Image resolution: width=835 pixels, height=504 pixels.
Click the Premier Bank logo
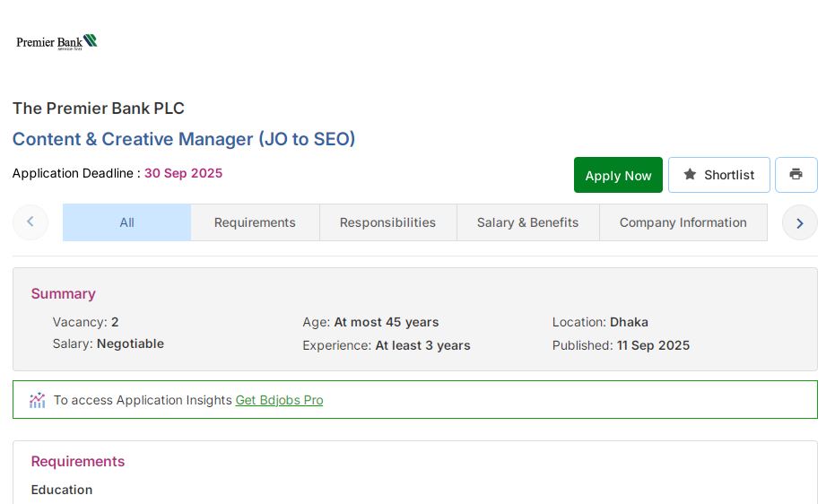point(57,42)
